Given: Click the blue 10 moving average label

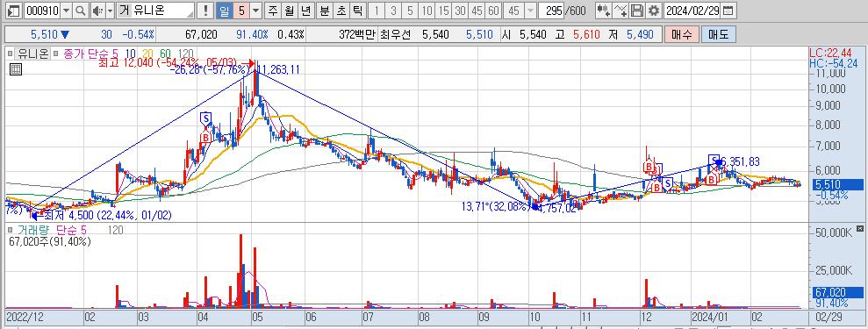Looking at the screenshot, I should tap(130, 54).
